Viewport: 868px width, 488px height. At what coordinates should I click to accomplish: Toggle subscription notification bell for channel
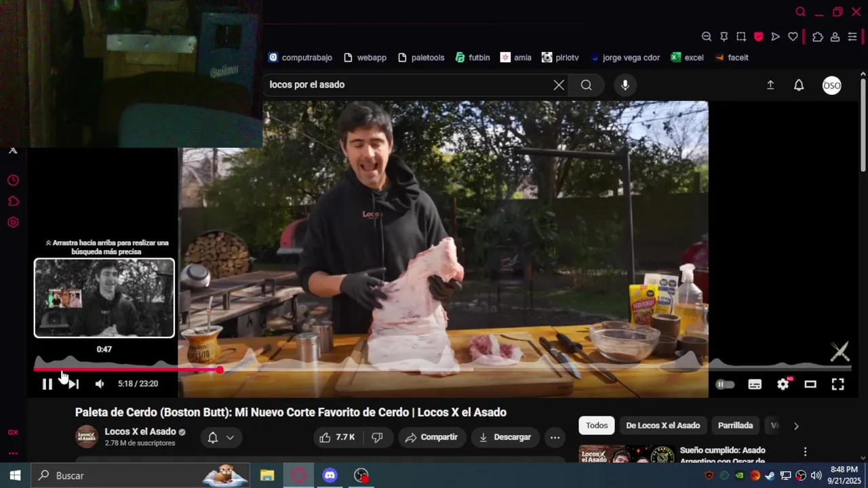point(212,437)
